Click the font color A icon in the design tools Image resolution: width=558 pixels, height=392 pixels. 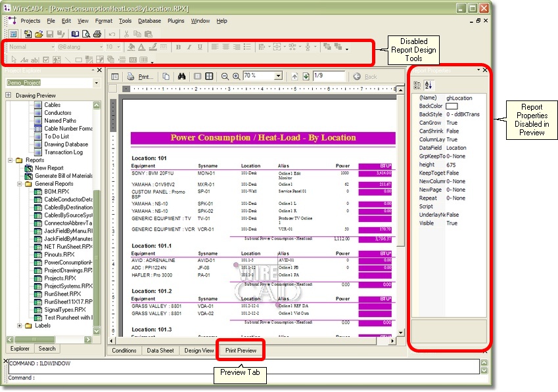tap(142, 47)
